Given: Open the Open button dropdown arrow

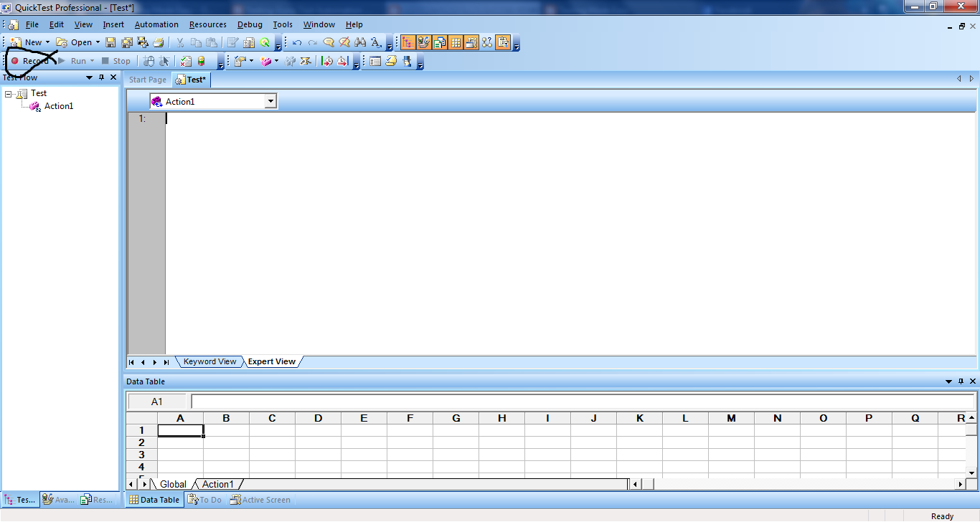Looking at the screenshot, I should point(98,42).
